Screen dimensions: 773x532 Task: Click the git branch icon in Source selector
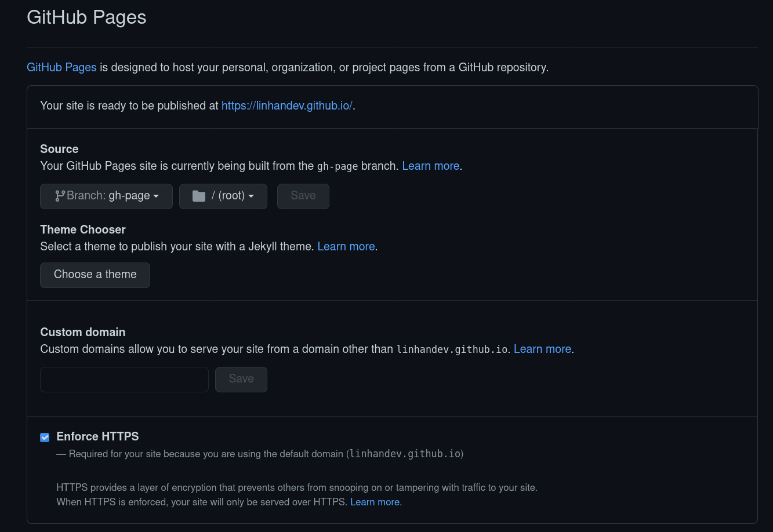coord(60,196)
